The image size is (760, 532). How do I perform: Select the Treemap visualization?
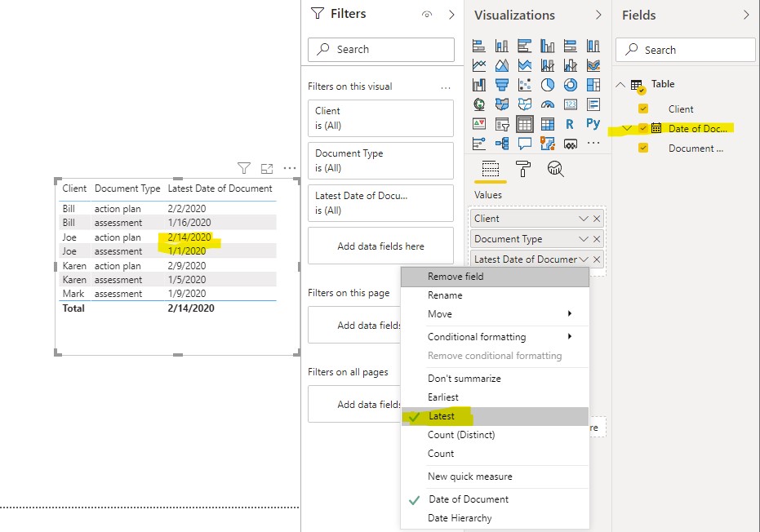(593, 85)
